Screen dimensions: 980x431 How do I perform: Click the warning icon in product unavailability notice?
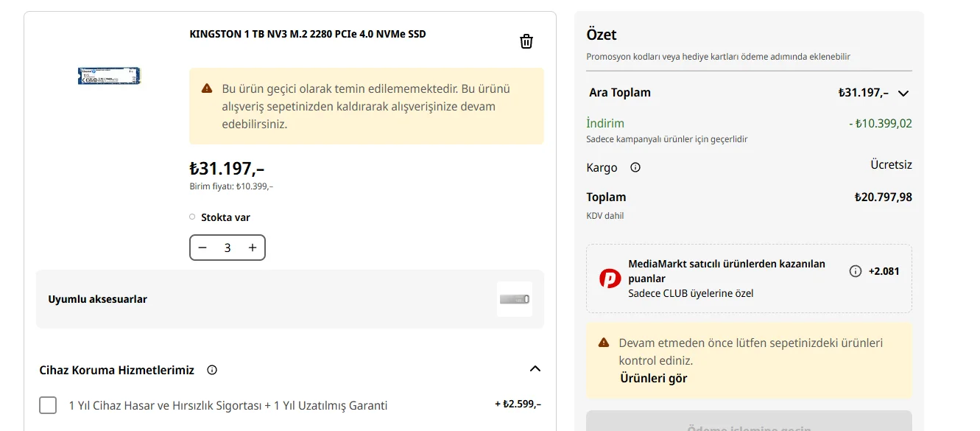pyautogui.click(x=207, y=88)
